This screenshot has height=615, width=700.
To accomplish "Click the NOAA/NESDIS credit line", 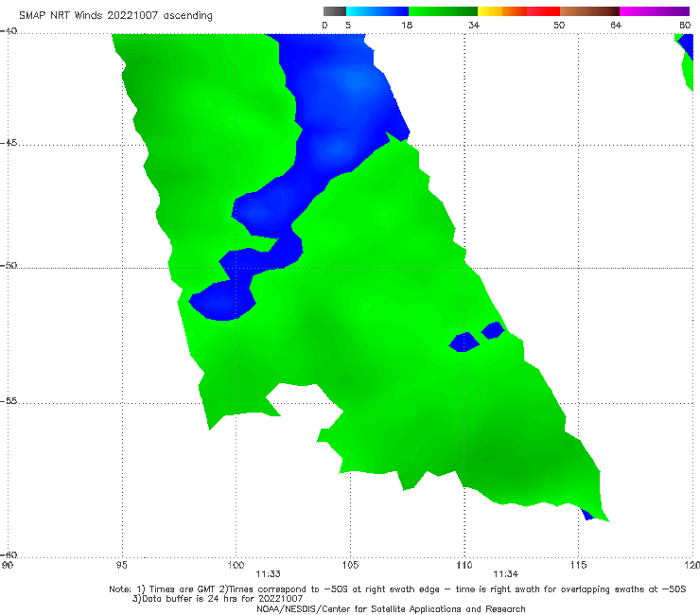I will (x=391, y=609).
